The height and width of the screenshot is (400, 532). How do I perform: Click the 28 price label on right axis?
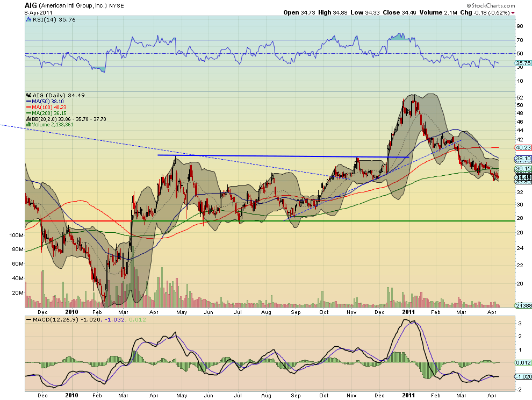520,218
